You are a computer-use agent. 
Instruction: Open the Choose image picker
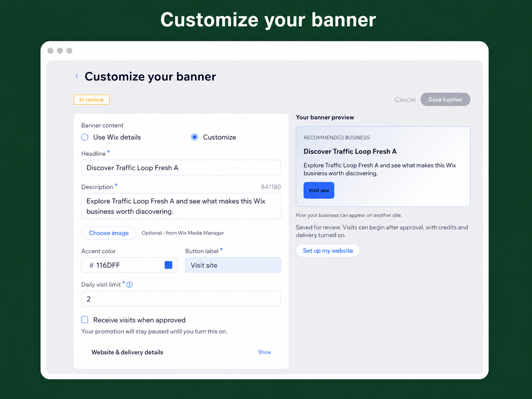click(109, 233)
